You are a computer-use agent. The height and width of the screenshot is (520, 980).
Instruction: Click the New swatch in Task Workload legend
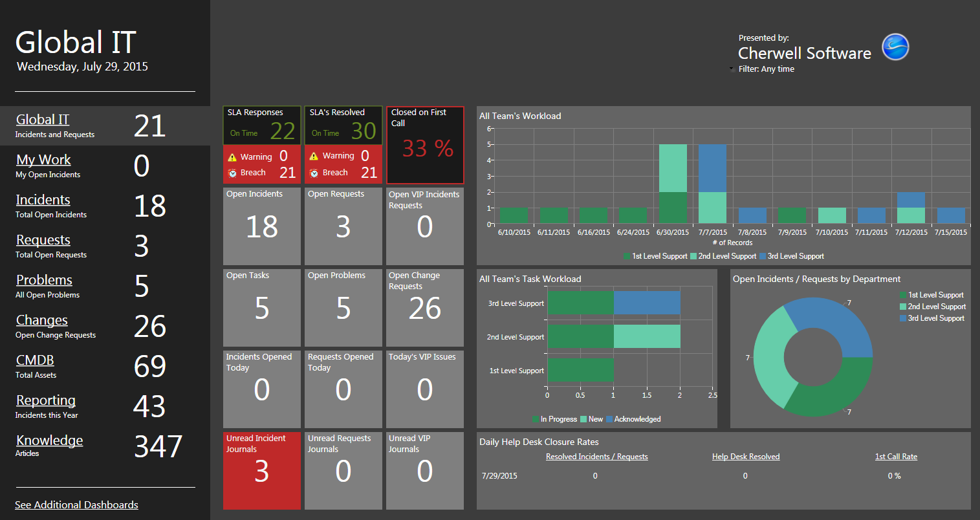(583, 419)
